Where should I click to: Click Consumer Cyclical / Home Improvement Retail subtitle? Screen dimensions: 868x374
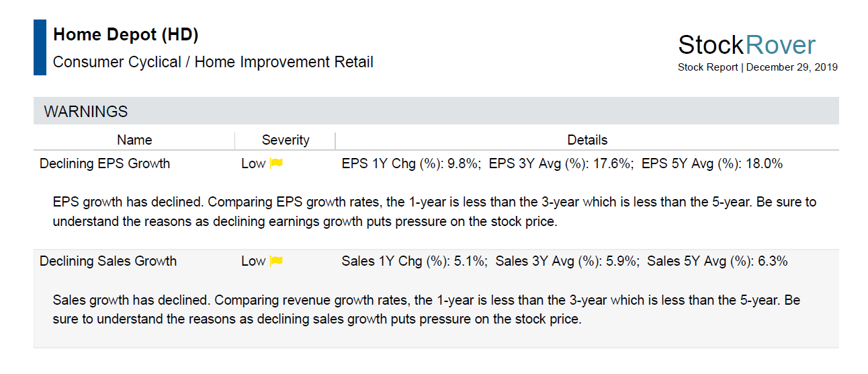213,63
